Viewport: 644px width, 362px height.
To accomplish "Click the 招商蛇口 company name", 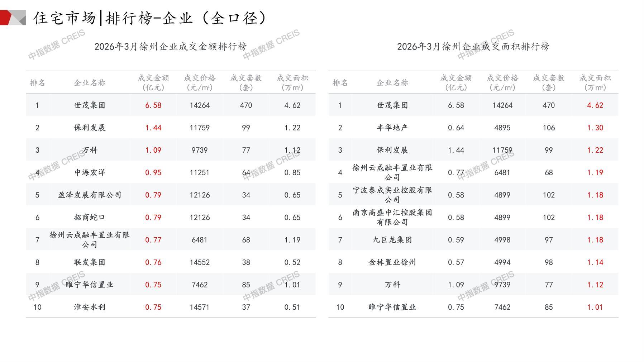I will coord(90,218).
